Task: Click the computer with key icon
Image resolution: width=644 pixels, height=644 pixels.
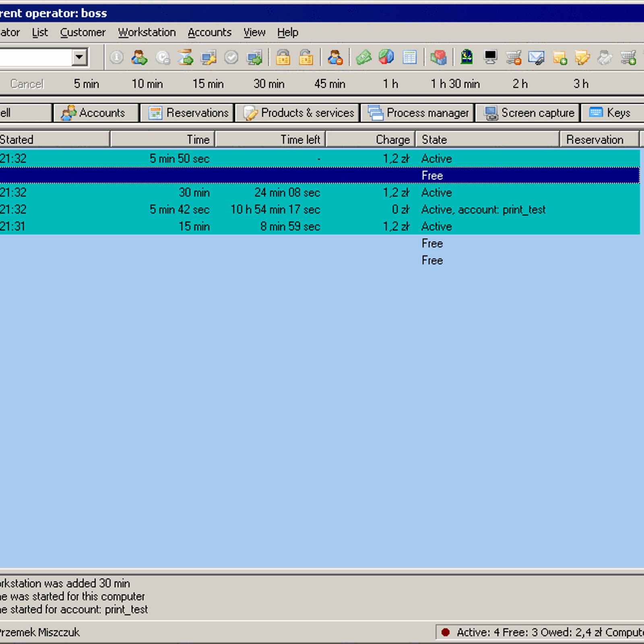Action: [x=208, y=58]
